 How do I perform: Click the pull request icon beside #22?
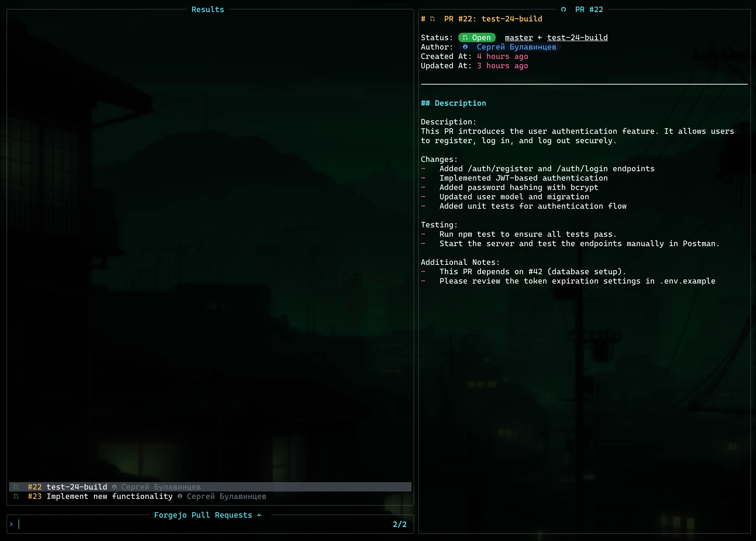tap(16, 487)
